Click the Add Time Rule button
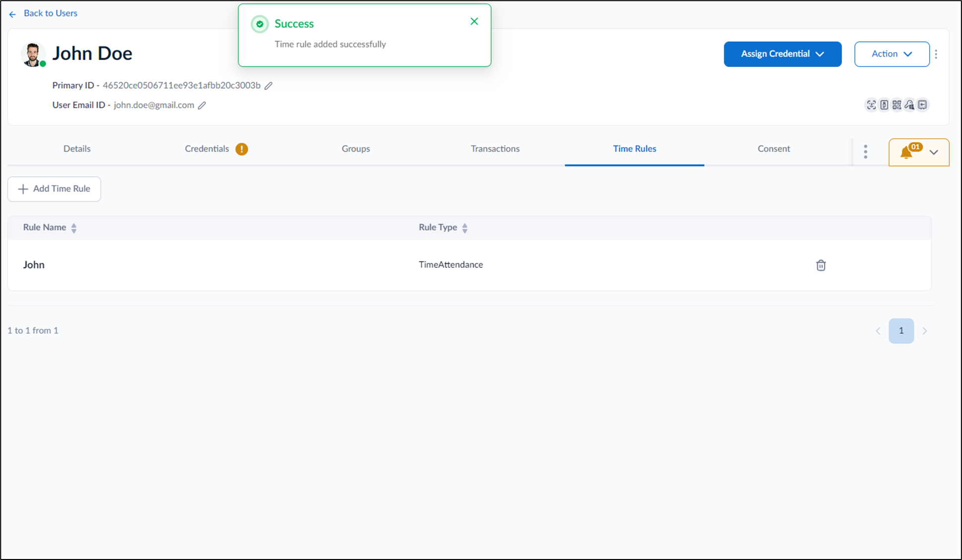Viewport: 962px width, 560px height. (x=54, y=189)
